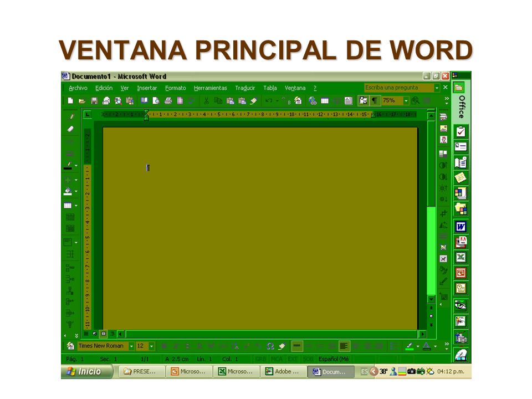
Task: Click the eraser icon in left toolbar
Action: pos(70,129)
